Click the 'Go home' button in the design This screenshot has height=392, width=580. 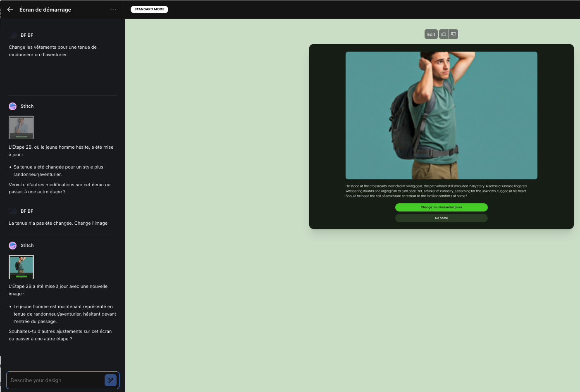441,218
